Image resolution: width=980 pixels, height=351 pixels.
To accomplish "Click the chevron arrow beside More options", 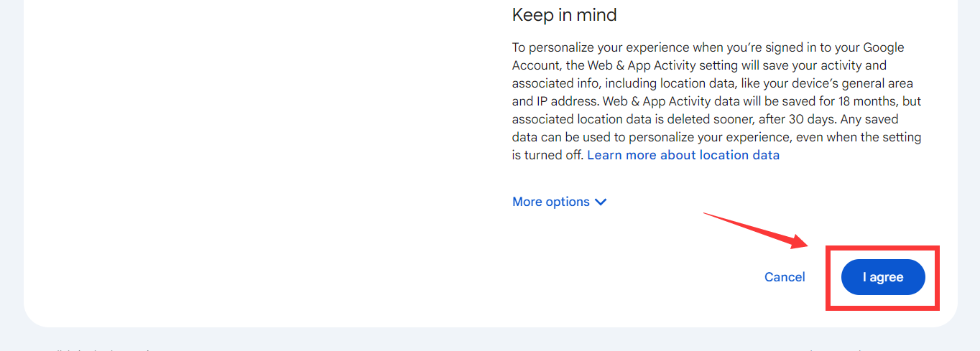I will [601, 202].
